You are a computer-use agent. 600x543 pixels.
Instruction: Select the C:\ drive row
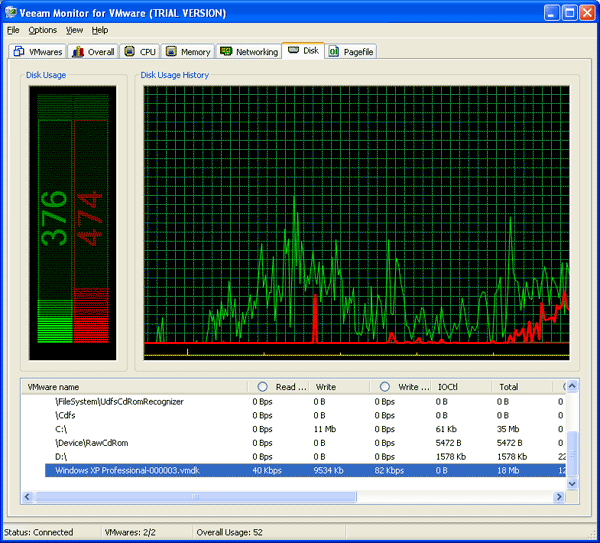294,429
